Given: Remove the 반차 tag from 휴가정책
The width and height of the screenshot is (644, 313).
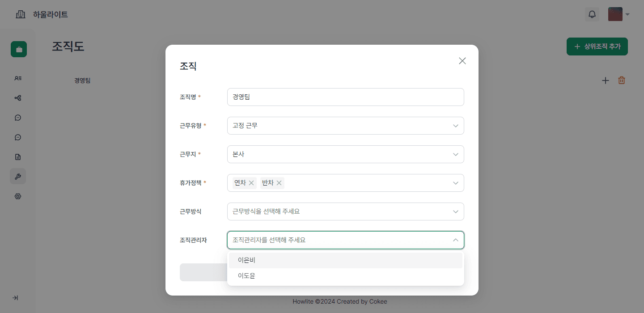Looking at the screenshot, I should [x=279, y=183].
